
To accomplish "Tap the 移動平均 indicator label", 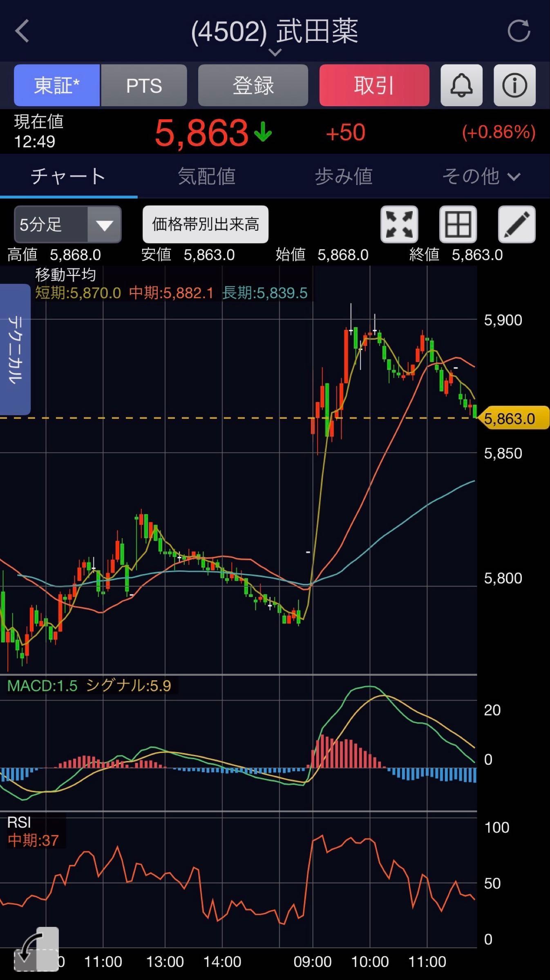I will tap(65, 275).
